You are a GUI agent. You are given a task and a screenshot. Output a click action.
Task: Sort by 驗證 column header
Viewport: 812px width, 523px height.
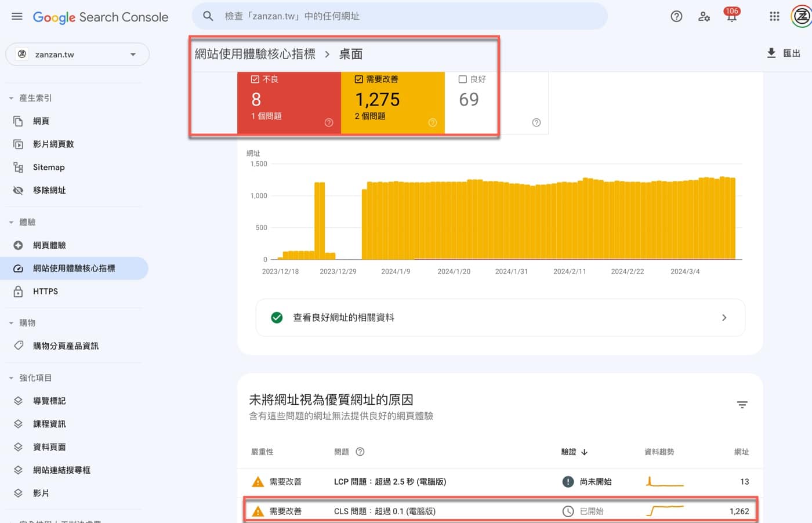click(569, 452)
